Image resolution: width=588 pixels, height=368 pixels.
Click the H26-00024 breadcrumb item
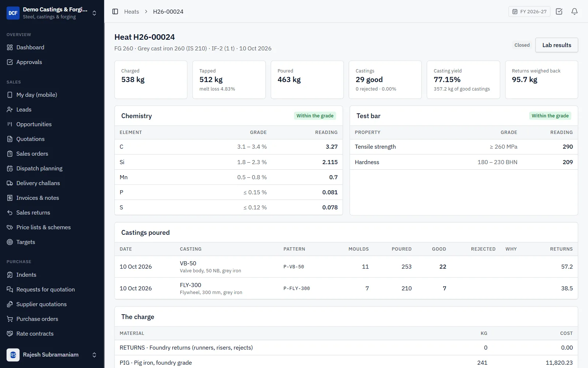168,11
